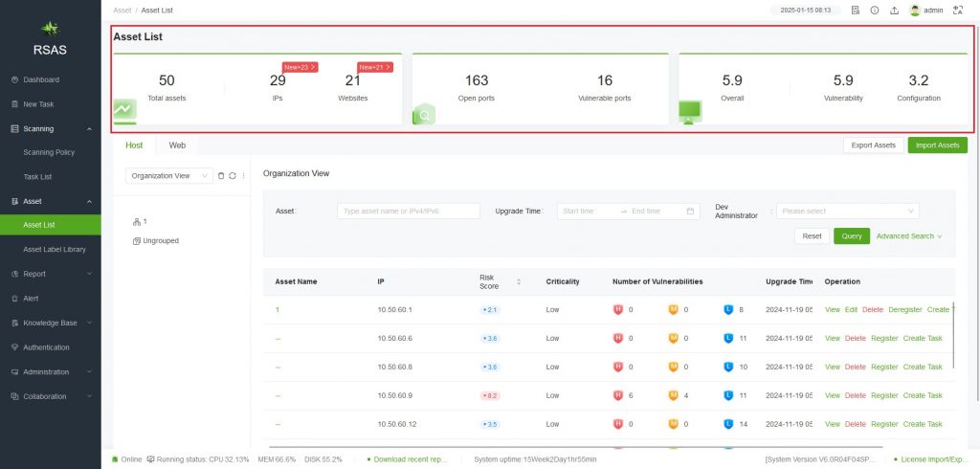Viewport: 980px width, 469px height.
Task: Click the Asset name search input field
Action: pyautogui.click(x=408, y=212)
